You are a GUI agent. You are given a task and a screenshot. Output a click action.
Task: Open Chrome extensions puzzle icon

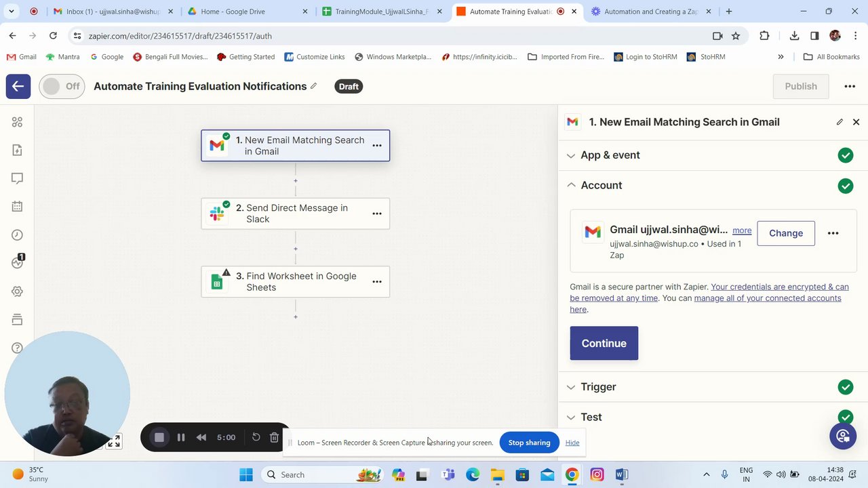click(x=764, y=36)
